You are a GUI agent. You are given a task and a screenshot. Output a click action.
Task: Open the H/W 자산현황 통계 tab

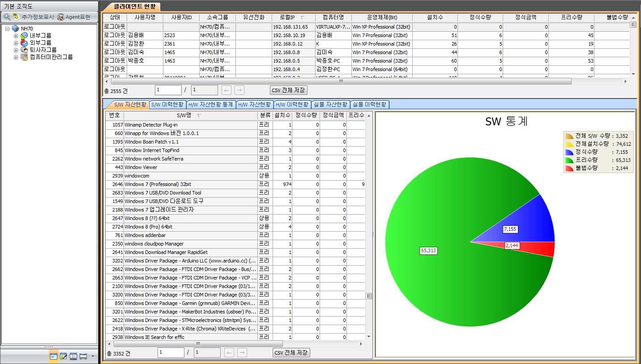pyautogui.click(x=211, y=105)
